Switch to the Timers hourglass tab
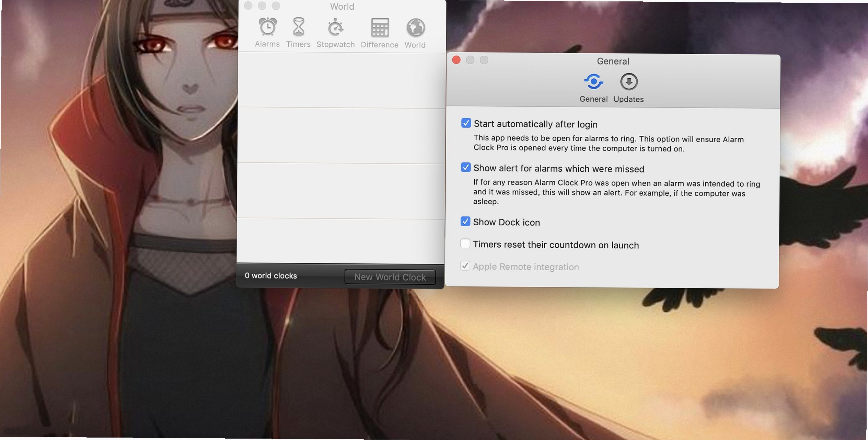Viewport: 868px width, 440px height. (x=298, y=33)
